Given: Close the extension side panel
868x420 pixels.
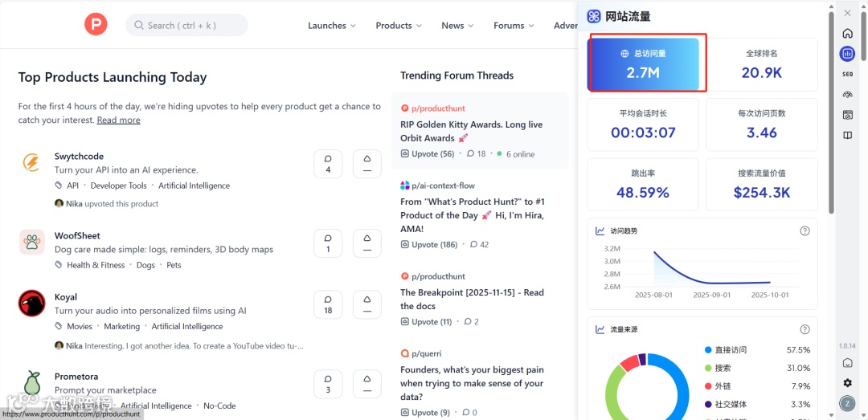Looking at the screenshot, I should tap(847, 13).
